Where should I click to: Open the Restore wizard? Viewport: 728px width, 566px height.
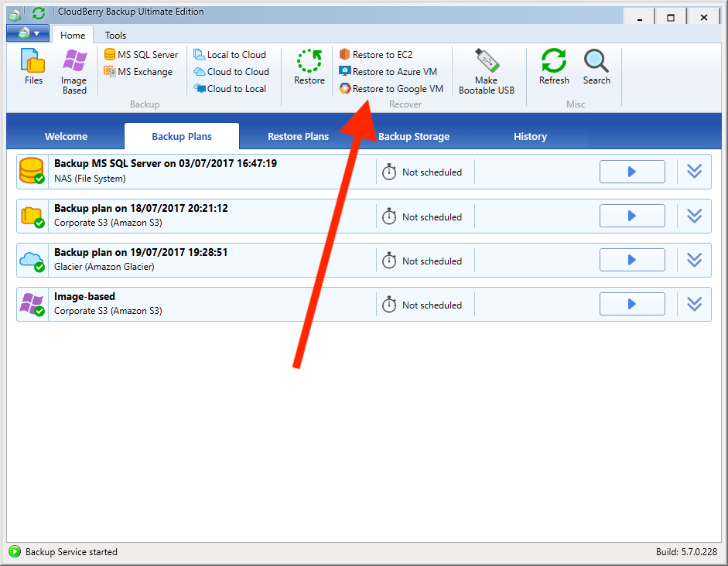point(309,66)
